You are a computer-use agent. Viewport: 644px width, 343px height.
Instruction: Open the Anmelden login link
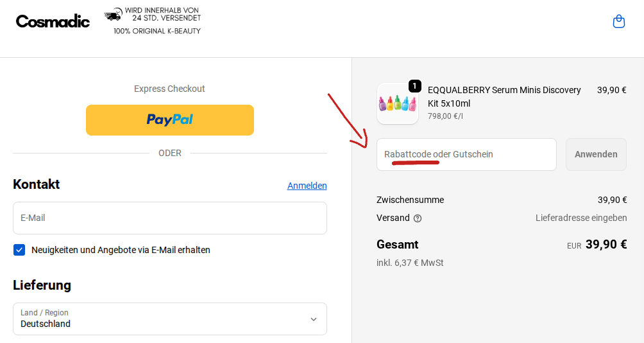tap(307, 186)
